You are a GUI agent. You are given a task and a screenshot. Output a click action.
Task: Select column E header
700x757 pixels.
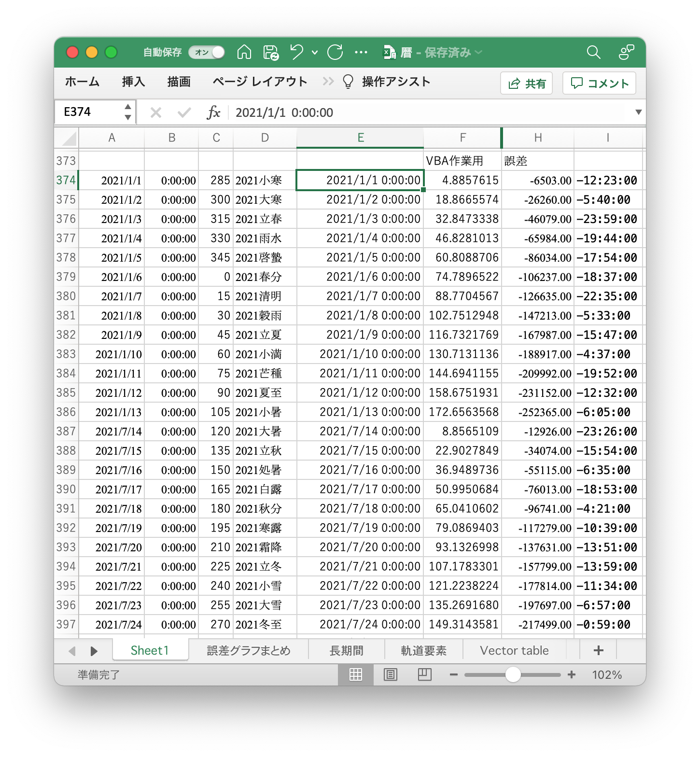tap(360, 138)
